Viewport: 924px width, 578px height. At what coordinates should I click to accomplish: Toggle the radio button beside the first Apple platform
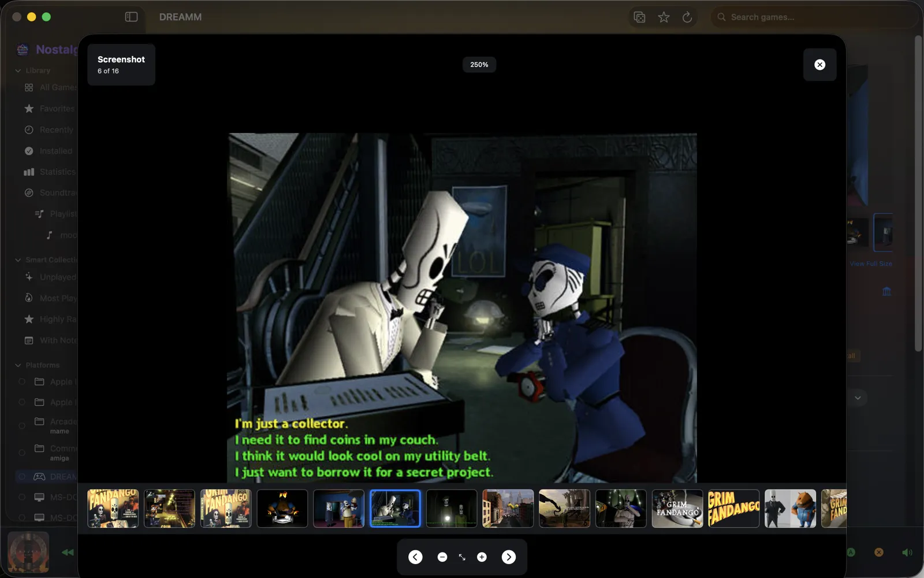point(22,381)
